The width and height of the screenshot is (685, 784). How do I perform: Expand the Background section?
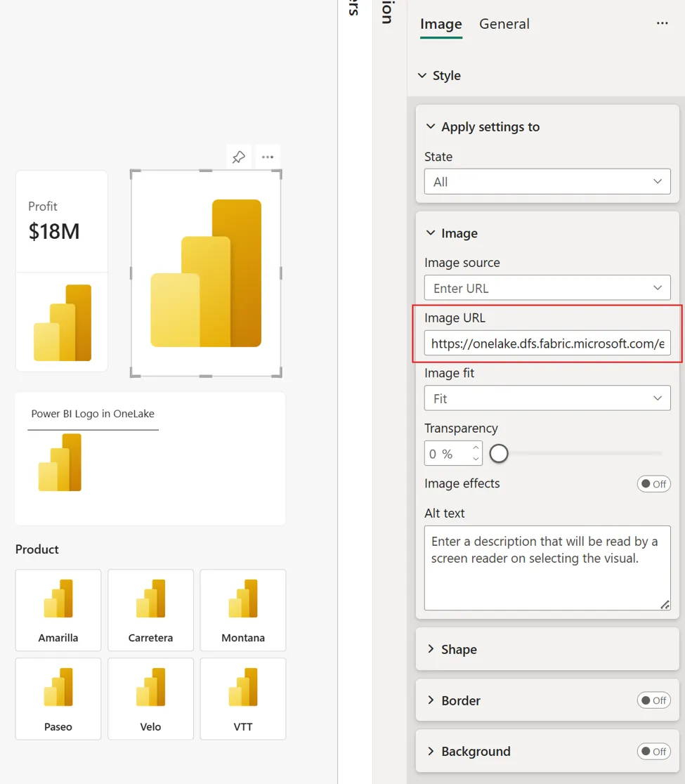[431, 751]
